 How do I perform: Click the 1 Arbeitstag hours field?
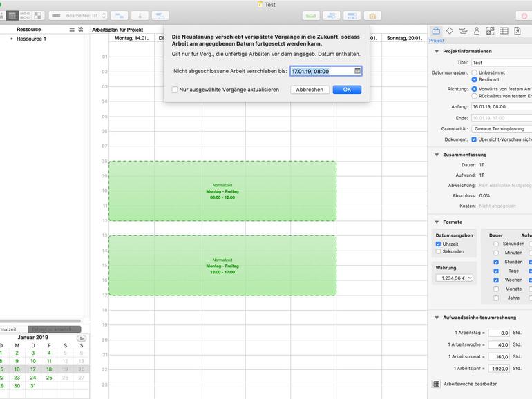[499, 333]
